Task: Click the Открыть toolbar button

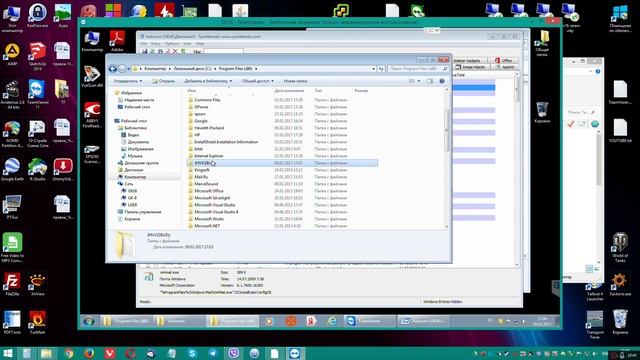Action: [163, 81]
